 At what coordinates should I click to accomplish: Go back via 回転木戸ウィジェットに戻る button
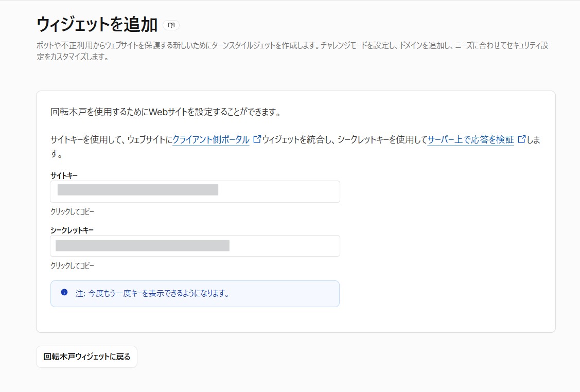click(x=86, y=357)
